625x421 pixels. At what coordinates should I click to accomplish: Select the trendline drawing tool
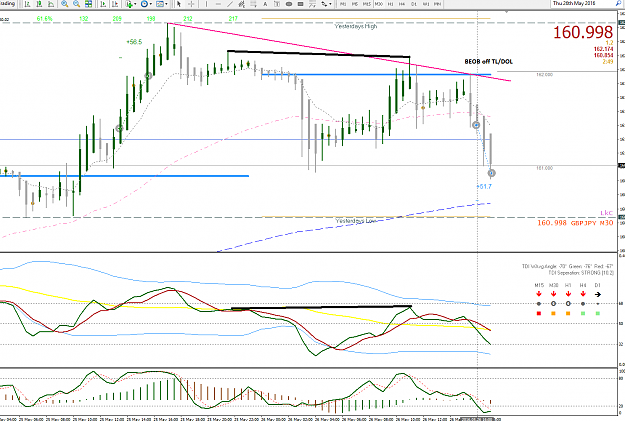(230, 4)
